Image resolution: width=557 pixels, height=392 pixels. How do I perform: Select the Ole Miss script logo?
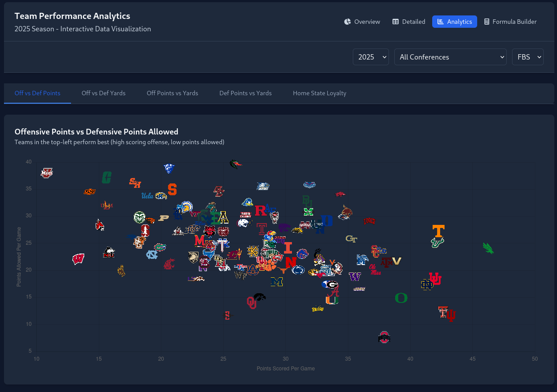tap(375, 270)
